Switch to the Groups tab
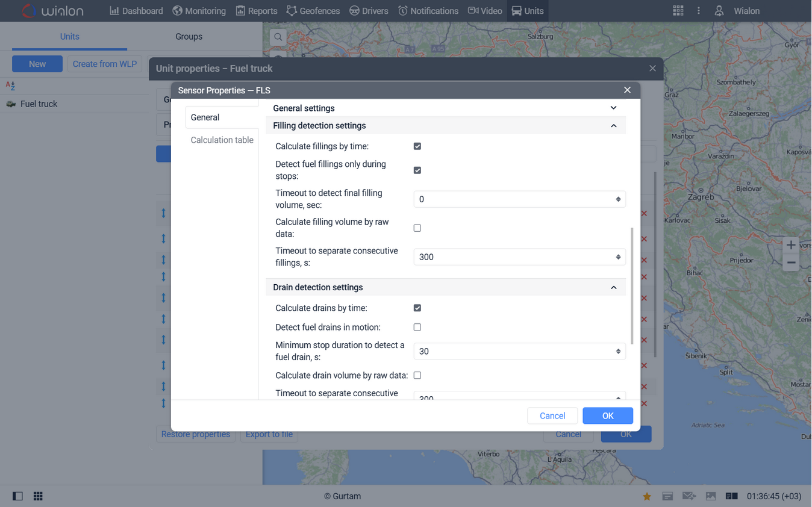 pyautogui.click(x=189, y=37)
